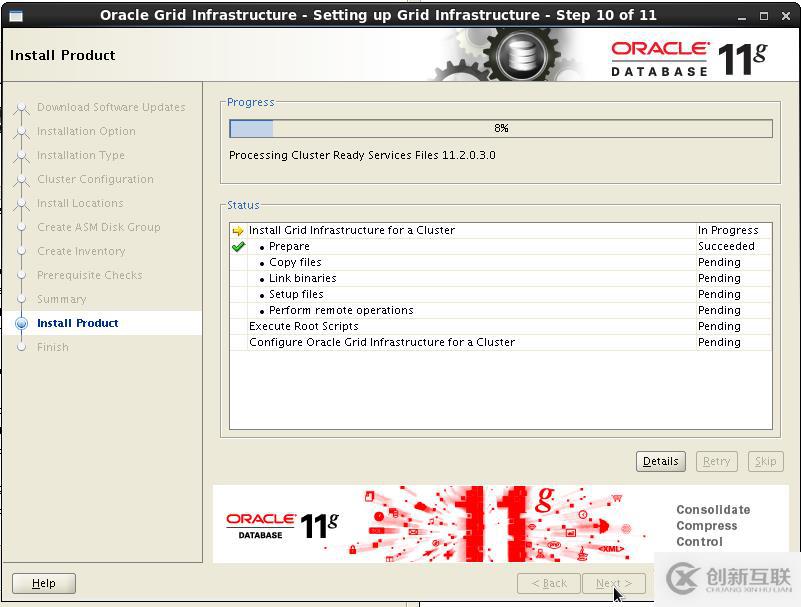Select the Prerequisite Checks step
The width and height of the screenshot is (801, 607).
[89, 275]
